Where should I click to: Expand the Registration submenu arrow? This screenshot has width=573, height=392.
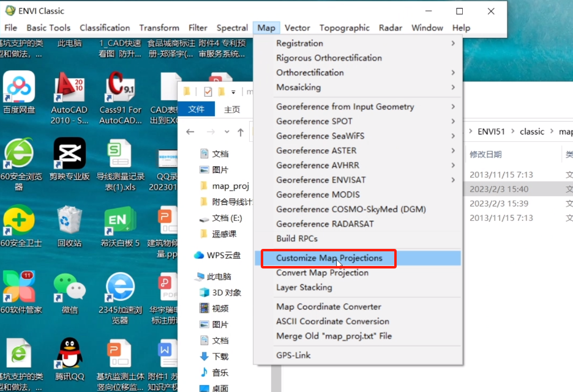coord(453,43)
